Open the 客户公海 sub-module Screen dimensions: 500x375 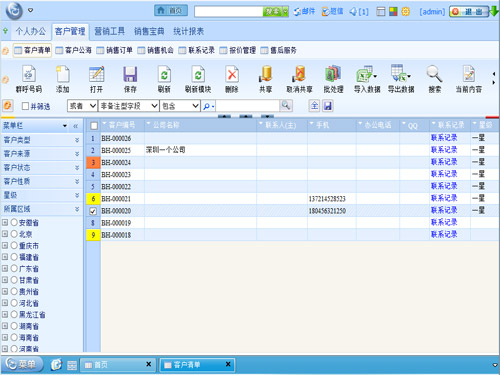pos(74,50)
